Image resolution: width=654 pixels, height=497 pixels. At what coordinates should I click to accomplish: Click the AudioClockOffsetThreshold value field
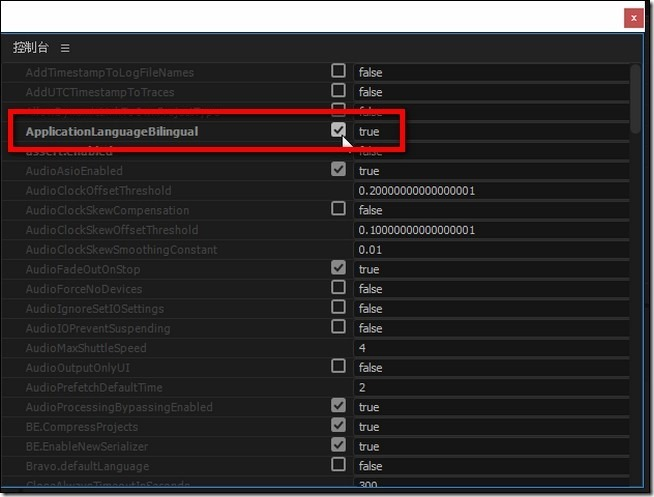491,190
